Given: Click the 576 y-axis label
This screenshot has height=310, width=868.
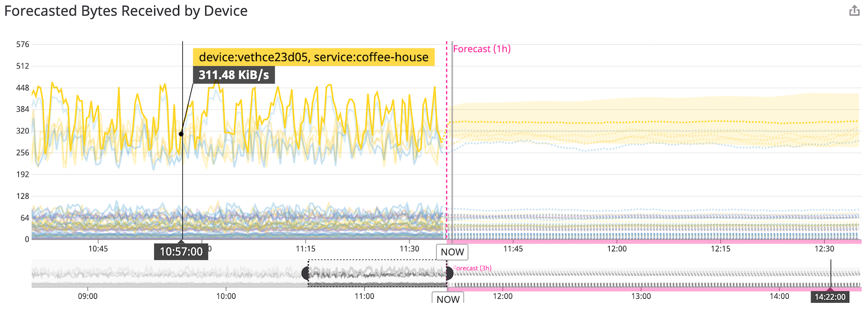Looking at the screenshot, I should click(x=22, y=44).
